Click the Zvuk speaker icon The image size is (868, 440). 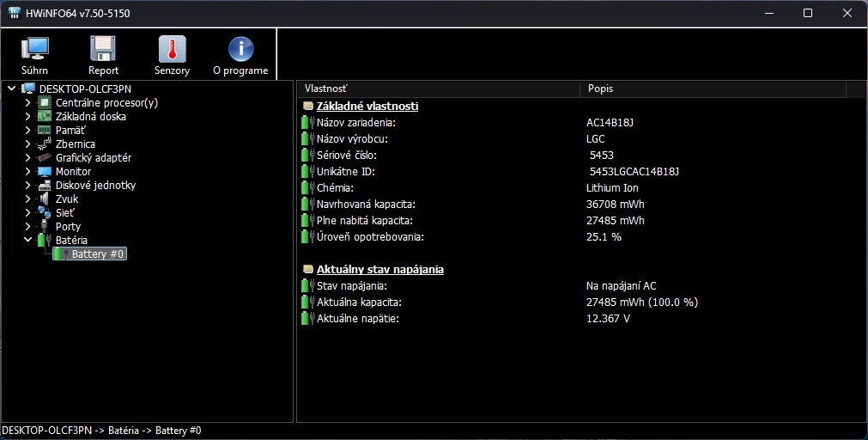pos(45,199)
